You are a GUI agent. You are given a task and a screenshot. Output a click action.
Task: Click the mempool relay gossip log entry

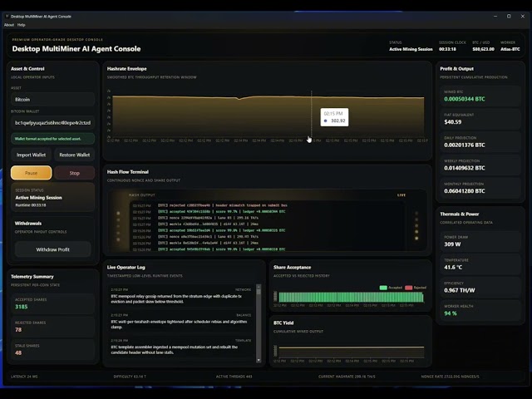pos(181,296)
